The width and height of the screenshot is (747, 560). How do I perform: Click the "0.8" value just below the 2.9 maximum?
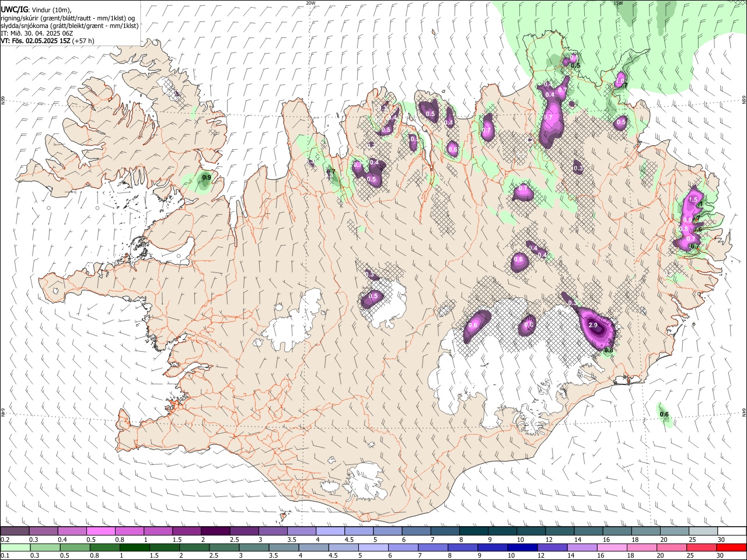click(x=608, y=350)
